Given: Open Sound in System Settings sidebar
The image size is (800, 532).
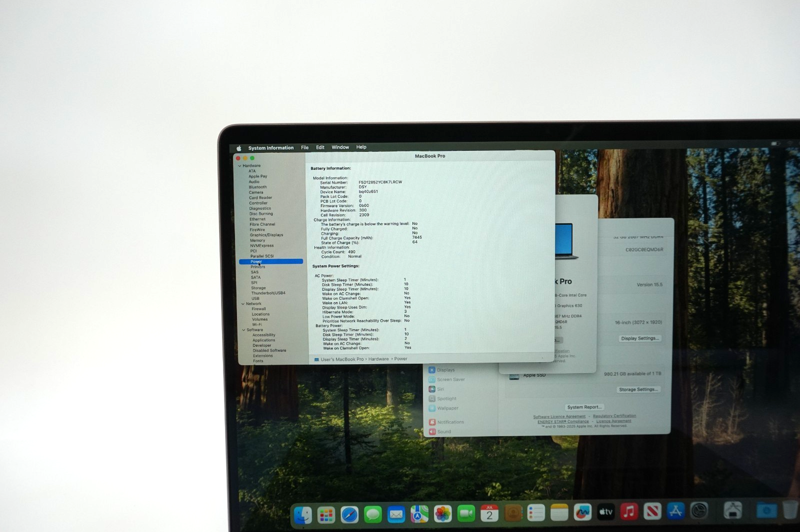Looking at the screenshot, I should (x=439, y=432).
